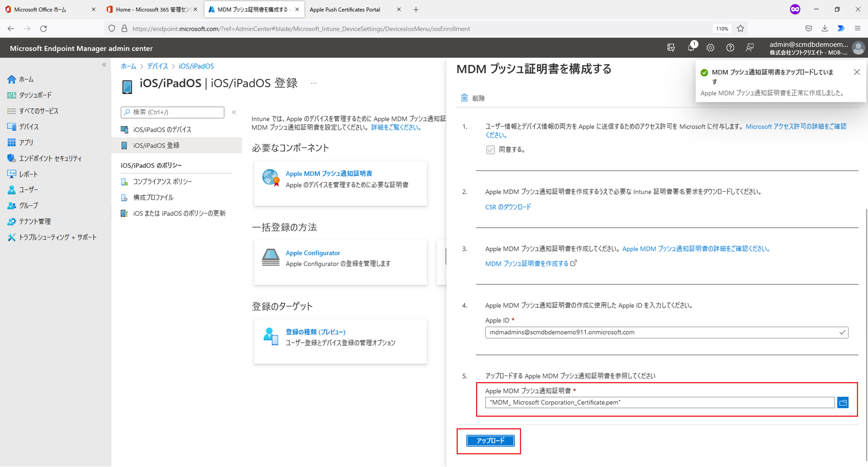Viewport: 868px width, 467px height.
Task: Open グループ in left navigation
Action: coord(23,205)
